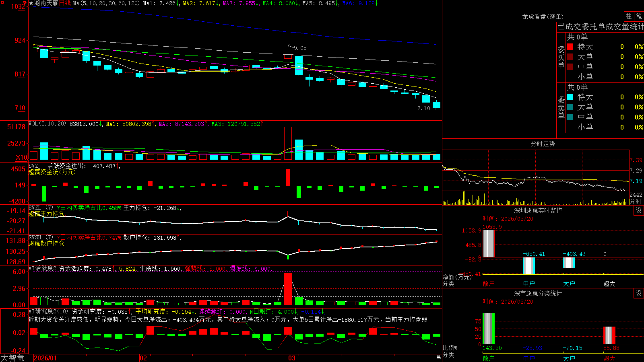Click the 深圳超赢实时监控 panel title
Screen dimensions: 644x362
tap(538, 210)
